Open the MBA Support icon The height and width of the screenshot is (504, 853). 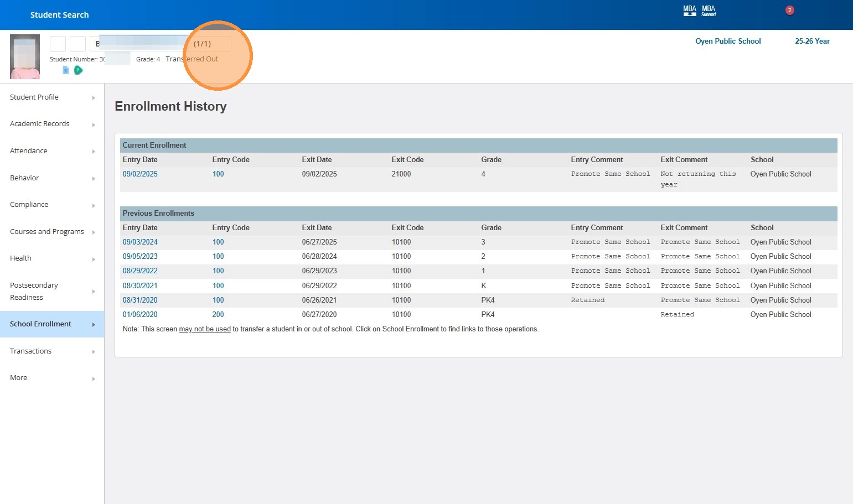(709, 11)
